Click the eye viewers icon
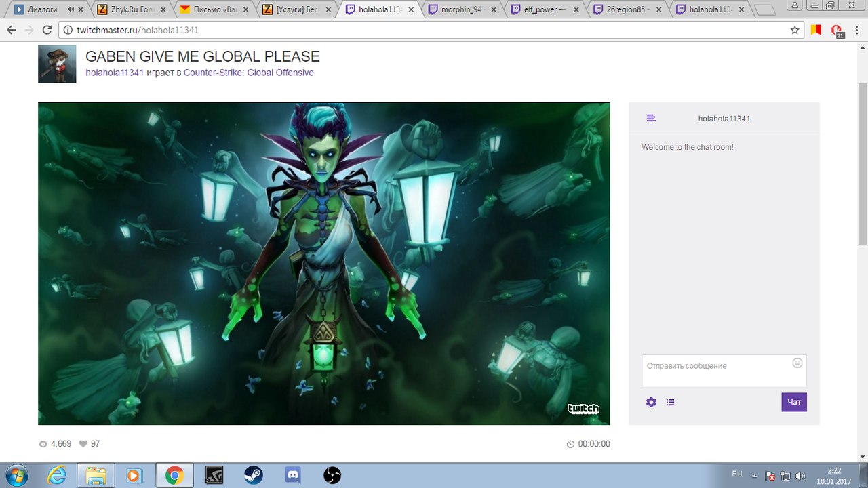This screenshot has width=868, height=488. pyautogui.click(x=43, y=444)
